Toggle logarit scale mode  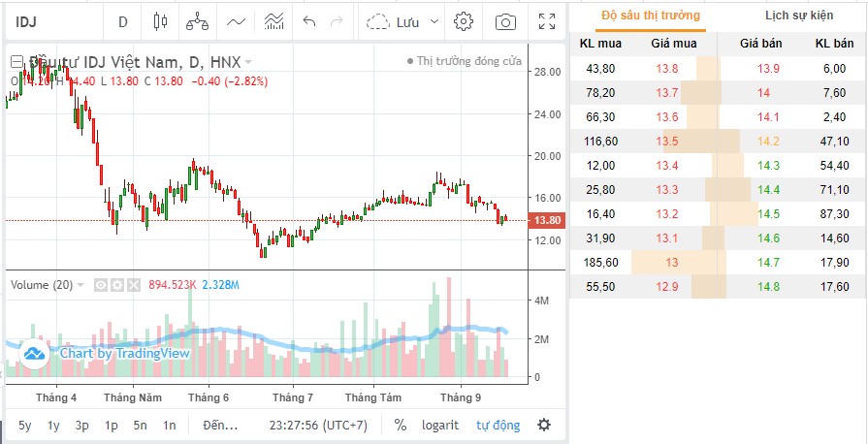pyautogui.click(x=439, y=425)
